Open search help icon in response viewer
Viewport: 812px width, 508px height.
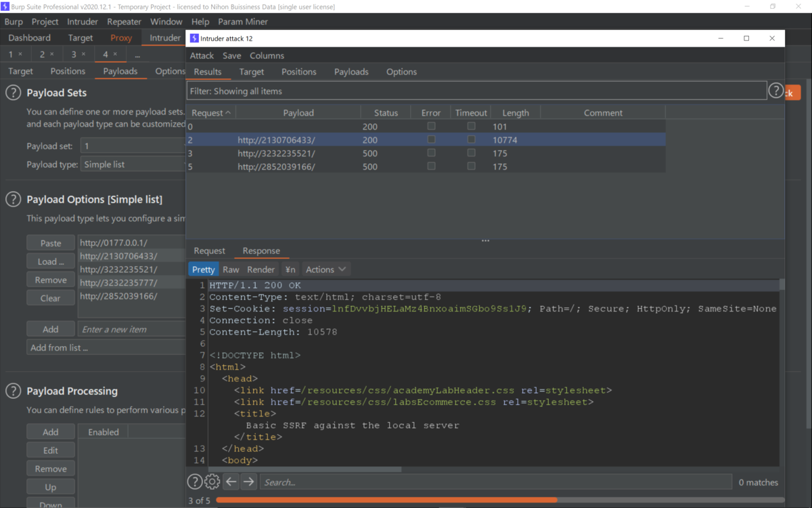tap(194, 482)
